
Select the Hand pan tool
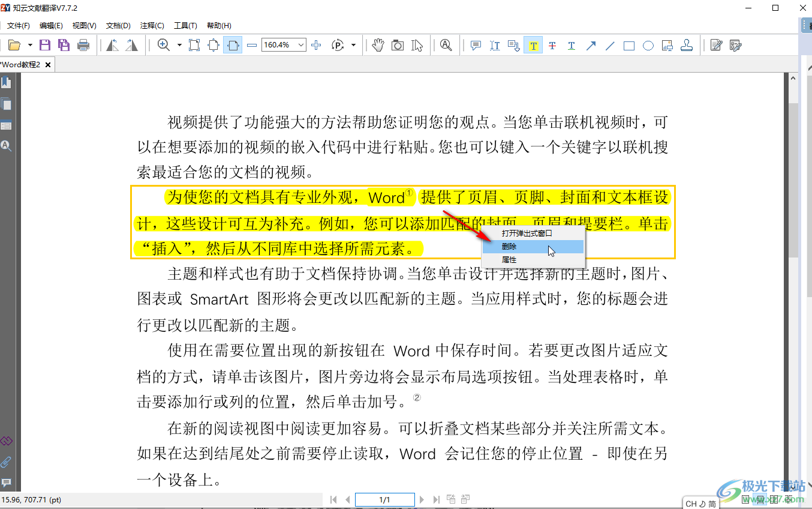pos(378,45)
